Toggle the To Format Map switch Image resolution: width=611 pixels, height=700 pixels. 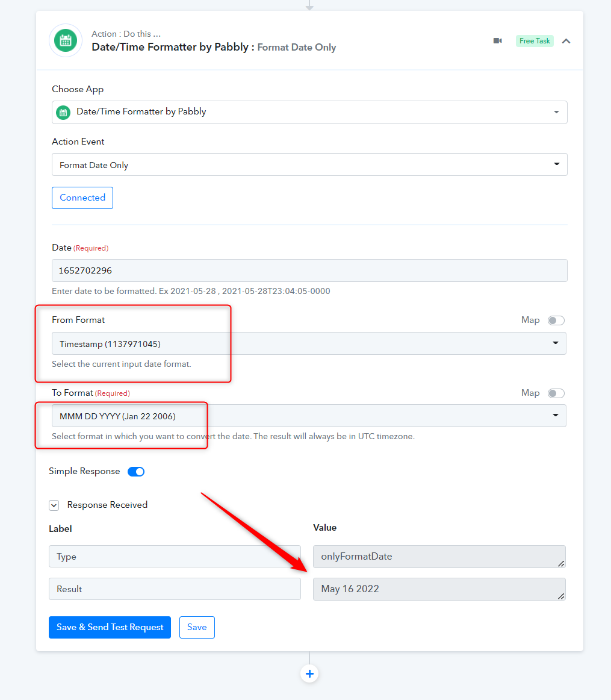[x=556, y=393]
